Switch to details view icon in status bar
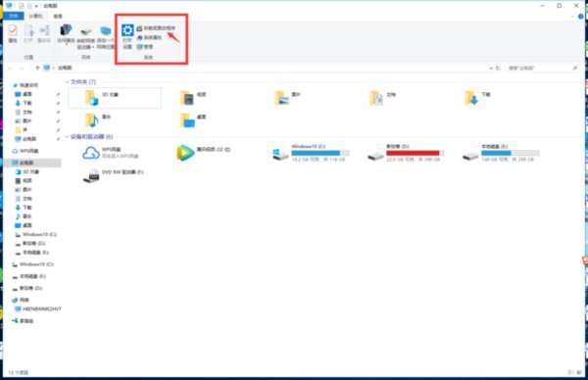This screenshot has height=380, width=588. coord(570,372)
